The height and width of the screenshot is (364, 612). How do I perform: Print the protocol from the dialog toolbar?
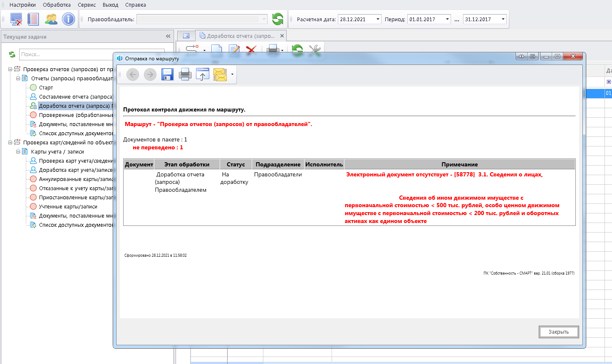185,74
